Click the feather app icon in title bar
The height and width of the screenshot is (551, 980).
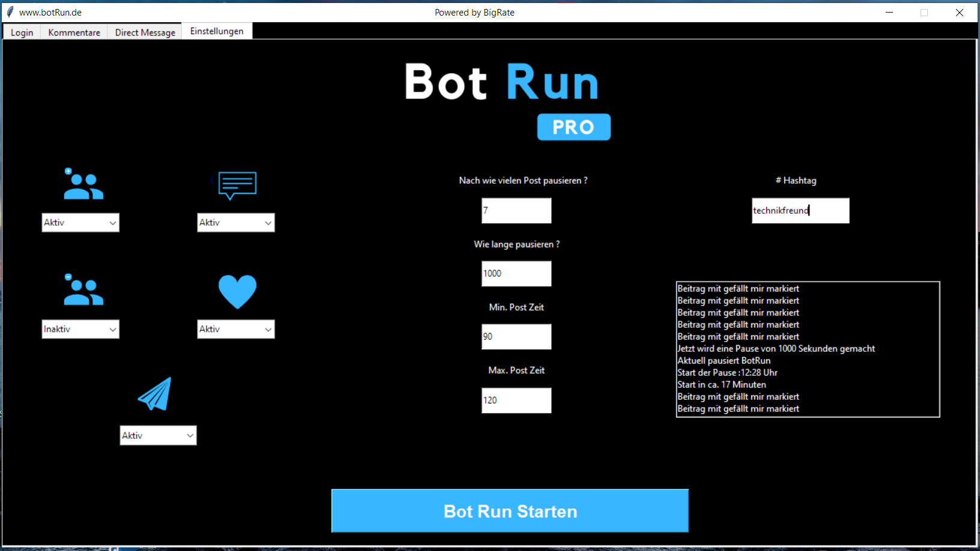pos(10,12)
